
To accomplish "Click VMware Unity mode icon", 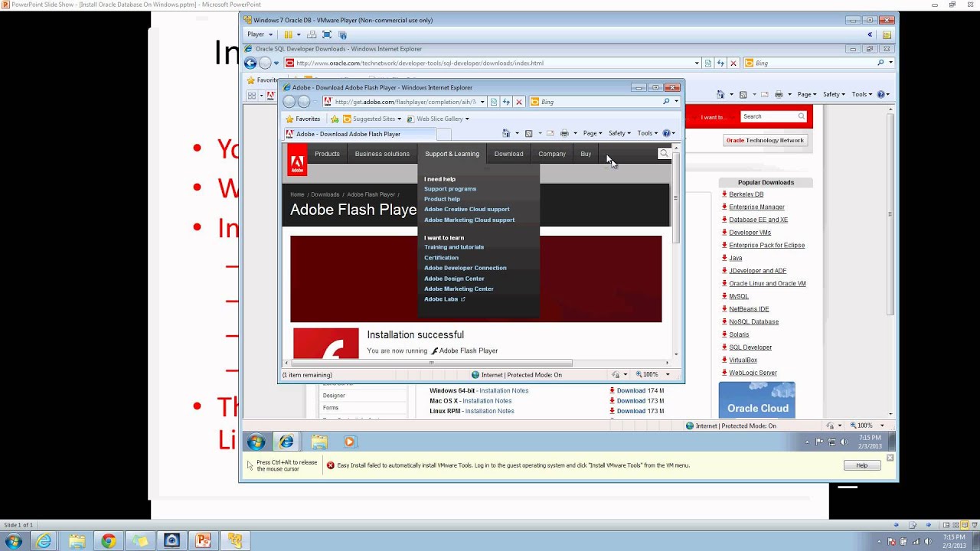I will pos(342,34).
